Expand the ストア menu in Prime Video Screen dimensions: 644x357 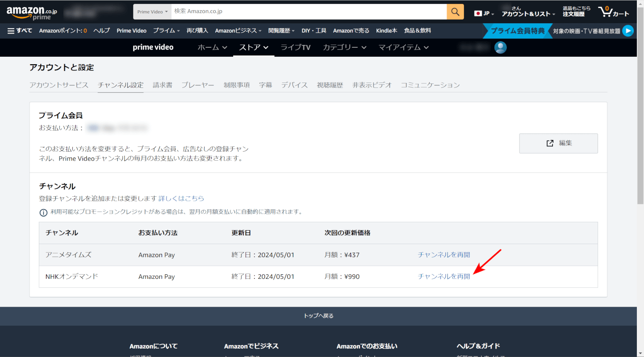pos(254,47)
